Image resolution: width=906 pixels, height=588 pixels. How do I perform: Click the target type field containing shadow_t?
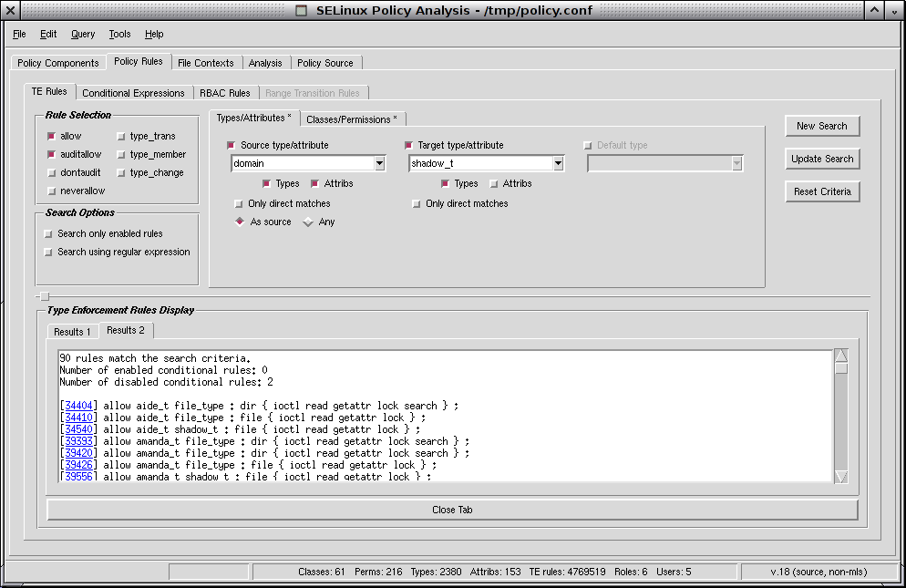(x=480, y=163)
